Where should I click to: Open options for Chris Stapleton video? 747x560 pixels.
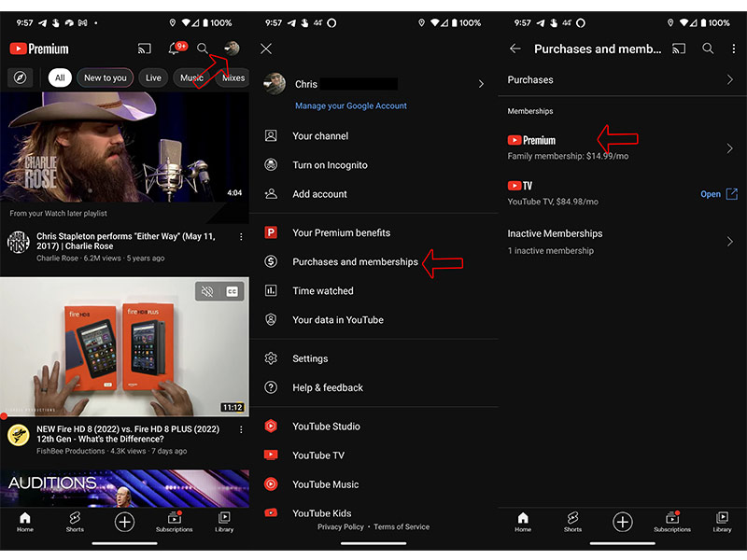point(241,237)
